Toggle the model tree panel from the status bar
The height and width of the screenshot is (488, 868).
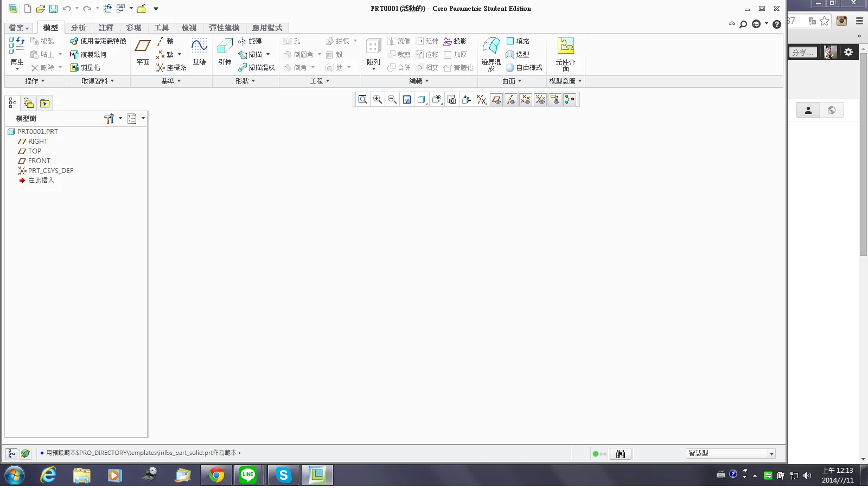11,453
